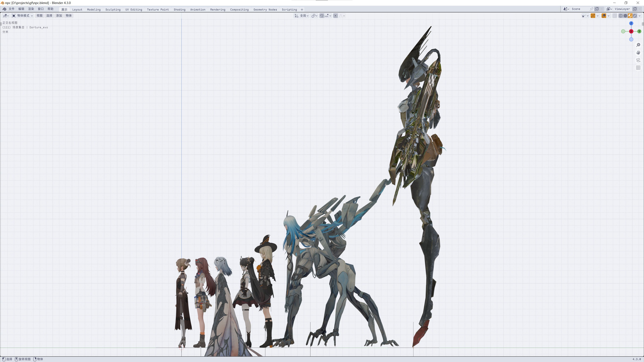Switch to the UV Editing workspace tab
Viewport: 644px width, 362px height.
[x=134, y=10]
